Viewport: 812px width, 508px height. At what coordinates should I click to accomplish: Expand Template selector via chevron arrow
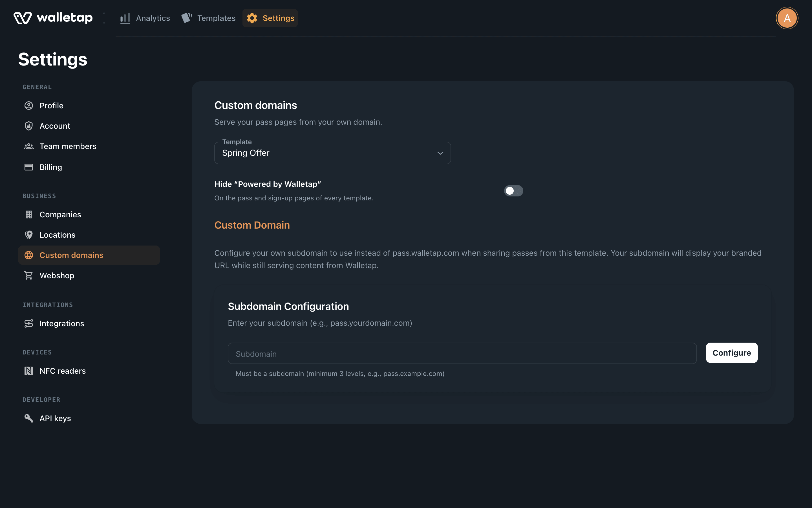click(x=440, y=153)
